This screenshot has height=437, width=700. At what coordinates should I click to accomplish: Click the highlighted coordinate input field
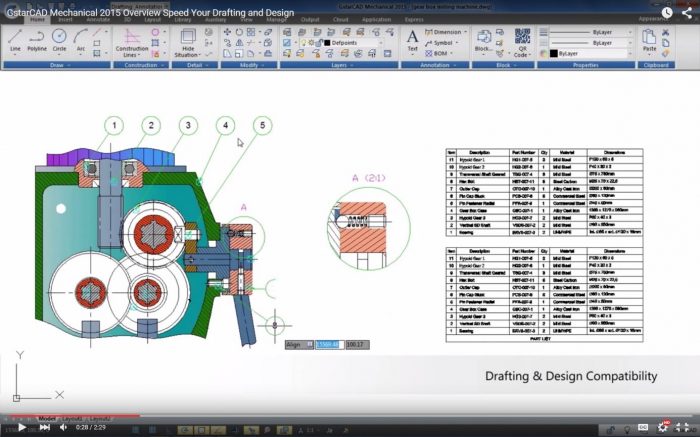329,345
